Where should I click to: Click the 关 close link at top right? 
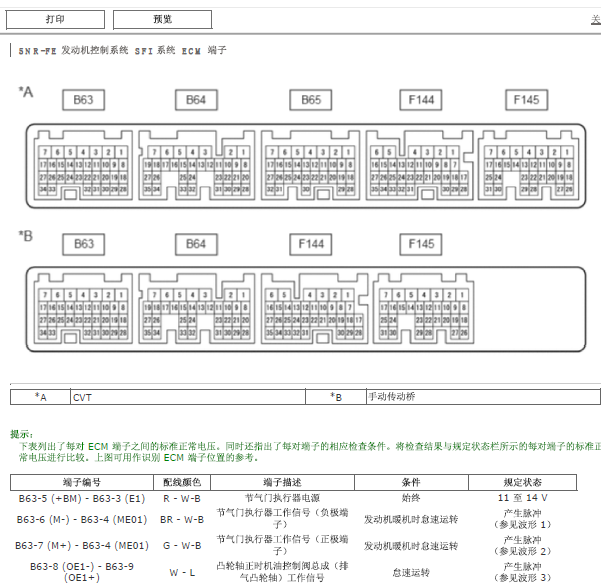tap(596, 20)
